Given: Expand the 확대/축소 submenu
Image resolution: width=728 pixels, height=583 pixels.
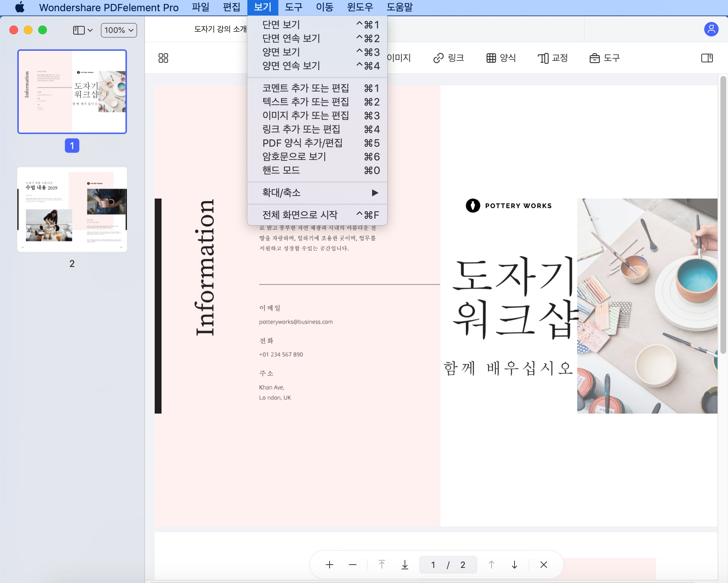Looking at the screenshot, I should point(317,192).
